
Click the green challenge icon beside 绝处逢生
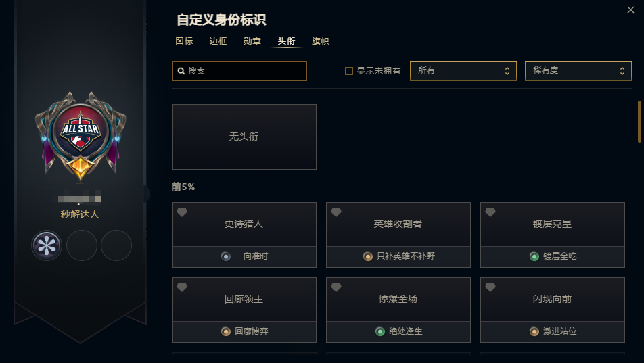click(x=380, y=331)
